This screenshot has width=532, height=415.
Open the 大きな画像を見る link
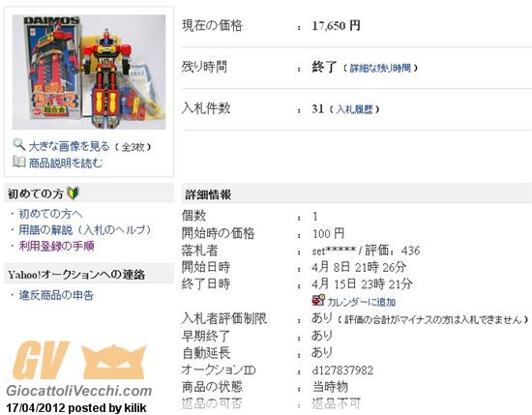click(70, 147)
